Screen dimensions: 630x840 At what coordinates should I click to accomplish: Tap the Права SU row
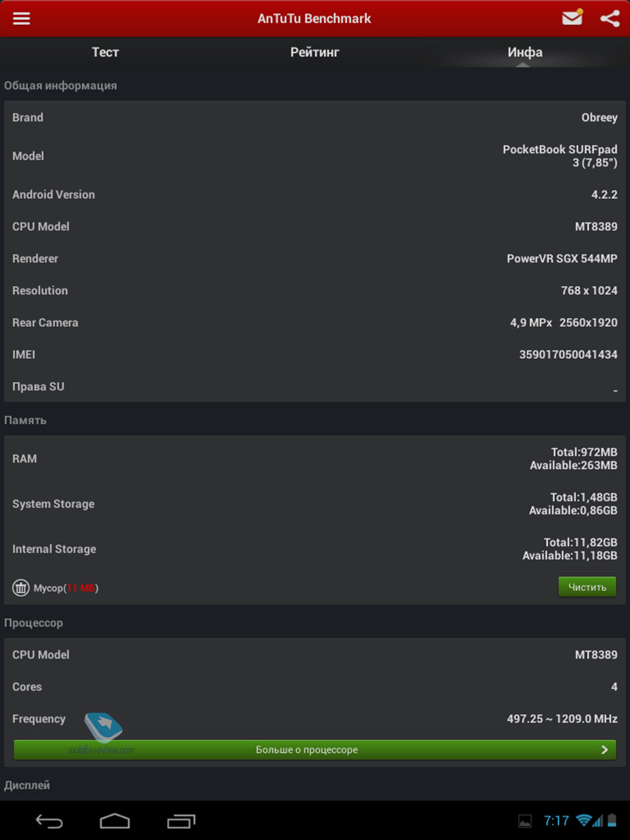(x=315, y=387)
